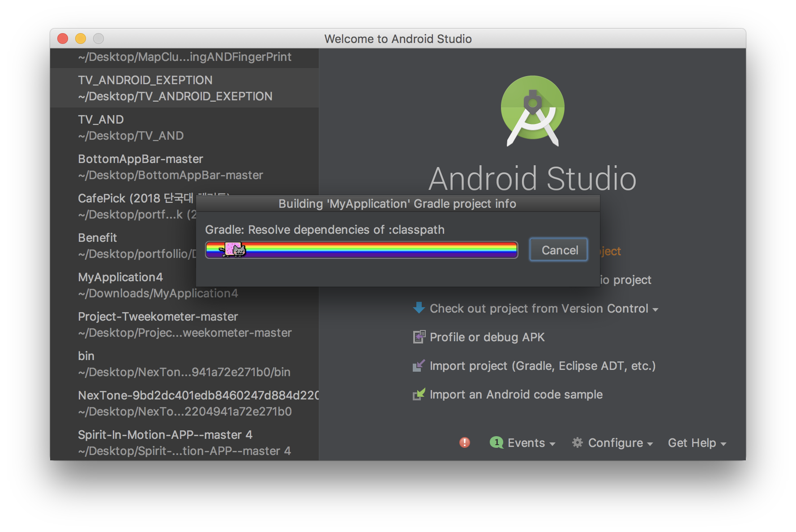
Task: Click the Check out from Version Control arrow icon
Action: point(419,308)
